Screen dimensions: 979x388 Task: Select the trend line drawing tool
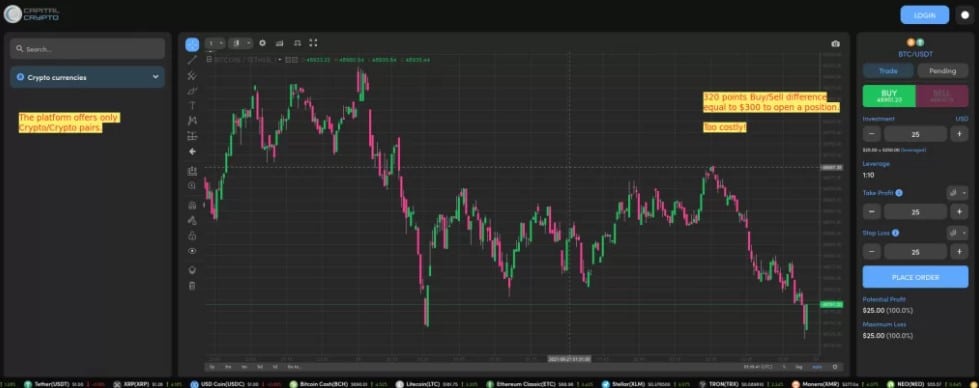click(x=192, y=60)
